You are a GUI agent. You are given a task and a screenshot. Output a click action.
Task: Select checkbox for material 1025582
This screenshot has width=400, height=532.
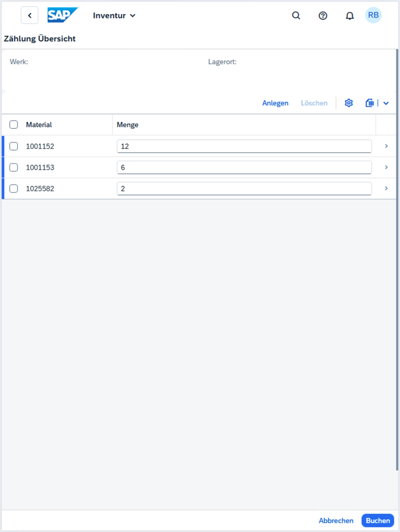point(14,188)
